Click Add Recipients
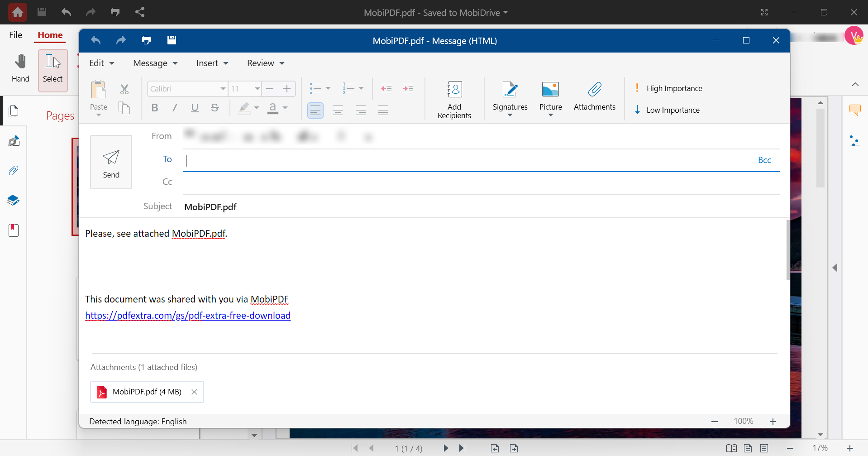 pyautogui.click(x=454, y=100)
